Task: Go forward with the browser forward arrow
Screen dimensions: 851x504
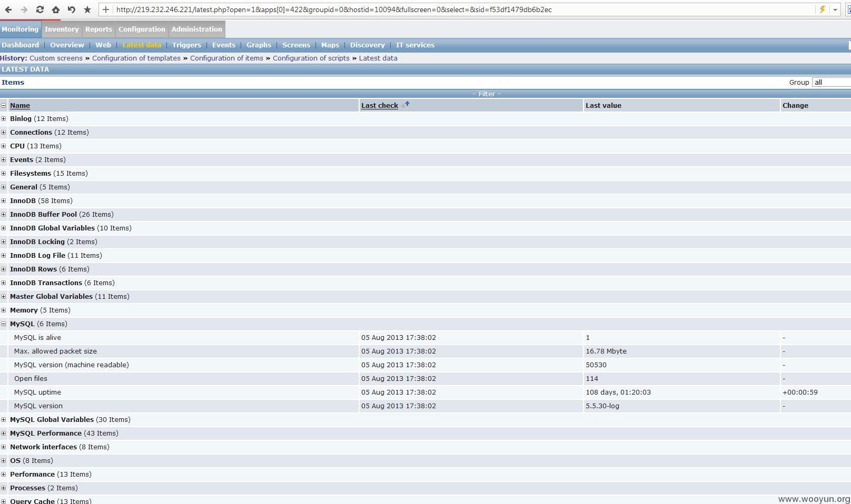Action: [24, 9]
